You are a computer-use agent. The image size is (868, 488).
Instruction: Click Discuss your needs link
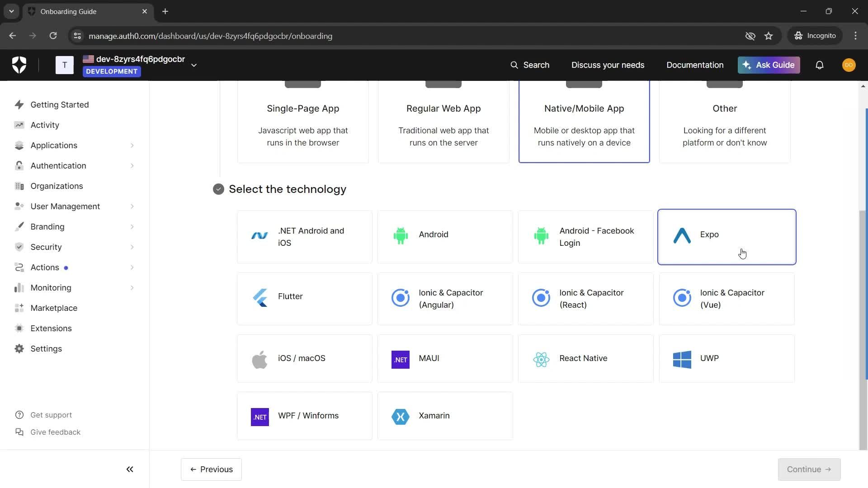(608, 65)
